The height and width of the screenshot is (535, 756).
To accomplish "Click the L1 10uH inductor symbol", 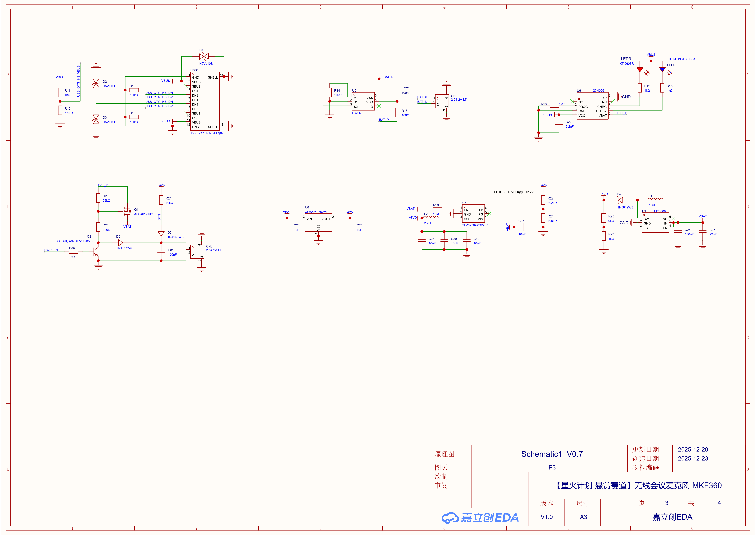I will click(656, 199).
